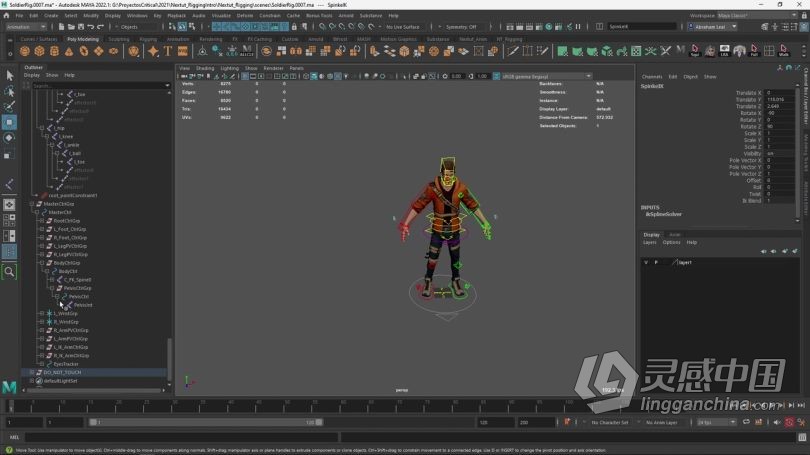The width and height of the screenshot is (810, 455).
Task: Open the Outliner Display menu
Action: click(32, 75)
